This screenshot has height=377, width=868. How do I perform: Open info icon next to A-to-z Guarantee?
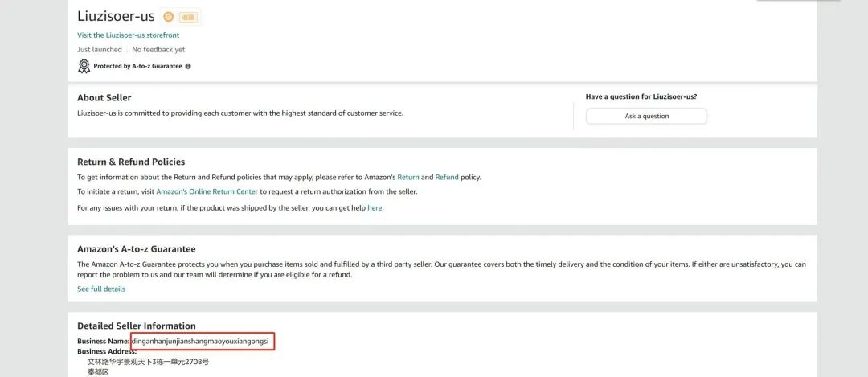(187, 67)
